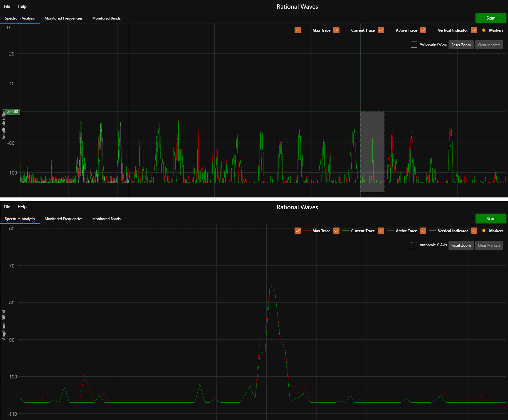Open the File menu
This screenshot has height=420, width=508.
(7, 6)
